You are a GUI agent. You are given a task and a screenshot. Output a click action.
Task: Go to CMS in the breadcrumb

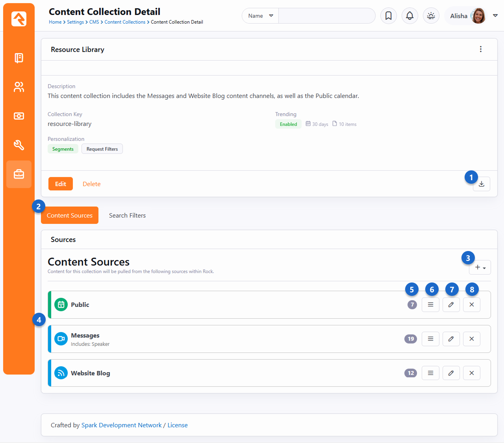(94, 22)
